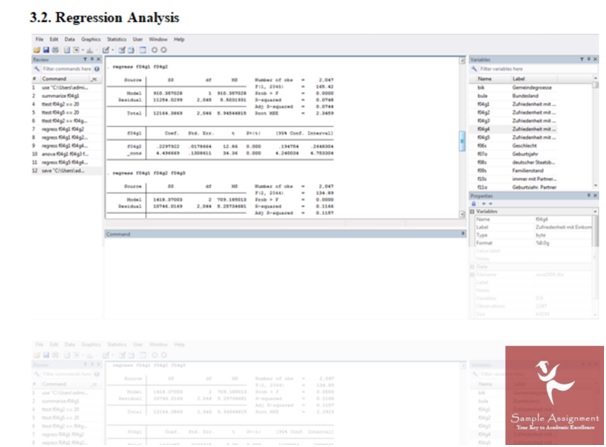Click the Save disk icon in toolbar
Viewport: 606px width, 447px height.
pos(46,50)
